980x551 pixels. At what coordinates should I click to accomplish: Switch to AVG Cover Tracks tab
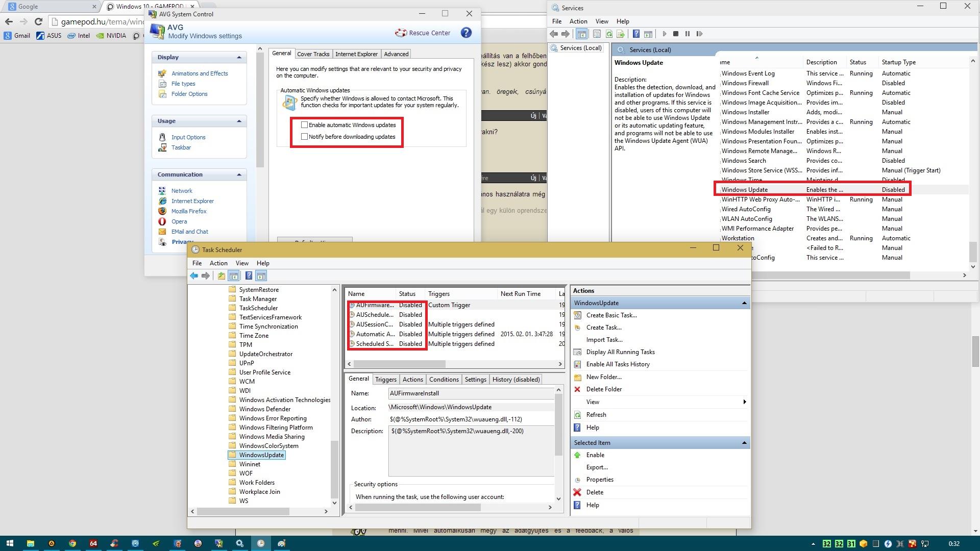[x=313, y=54]
